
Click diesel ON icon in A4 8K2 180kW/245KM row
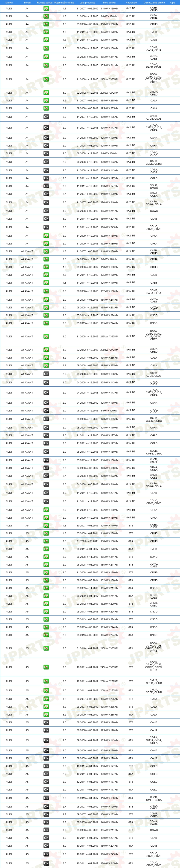coord(46,227)
